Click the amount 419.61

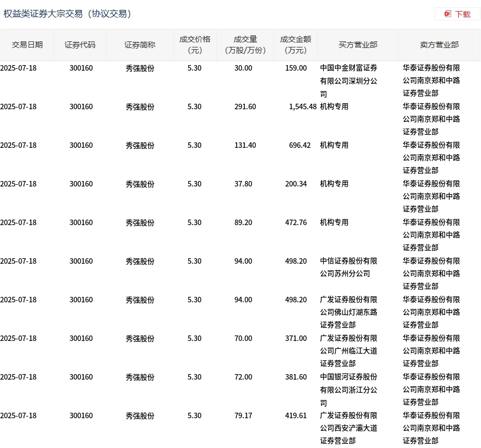(296, 416)
